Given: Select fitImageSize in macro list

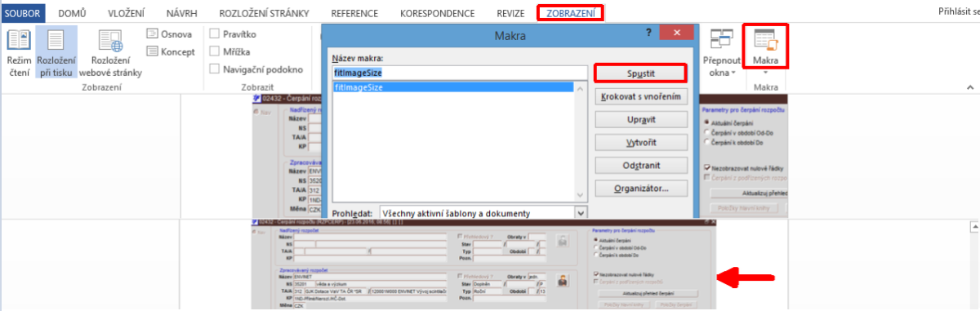Looking at the screenshot, I should click(x=453, y=87).
